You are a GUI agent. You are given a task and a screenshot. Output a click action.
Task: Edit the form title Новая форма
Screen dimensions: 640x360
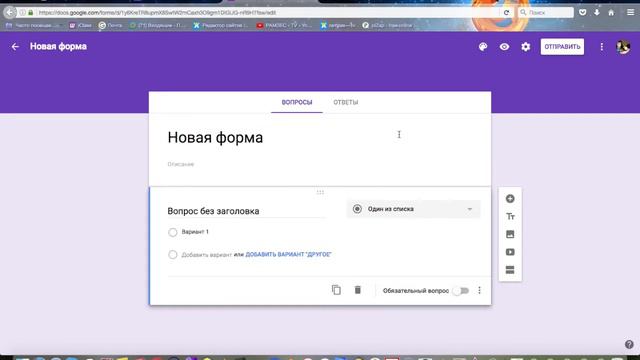[x=215, y=138]
